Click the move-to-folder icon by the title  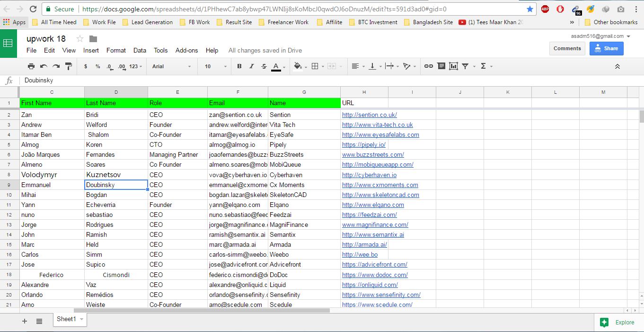pyautogui.click(x=93, y=39)
